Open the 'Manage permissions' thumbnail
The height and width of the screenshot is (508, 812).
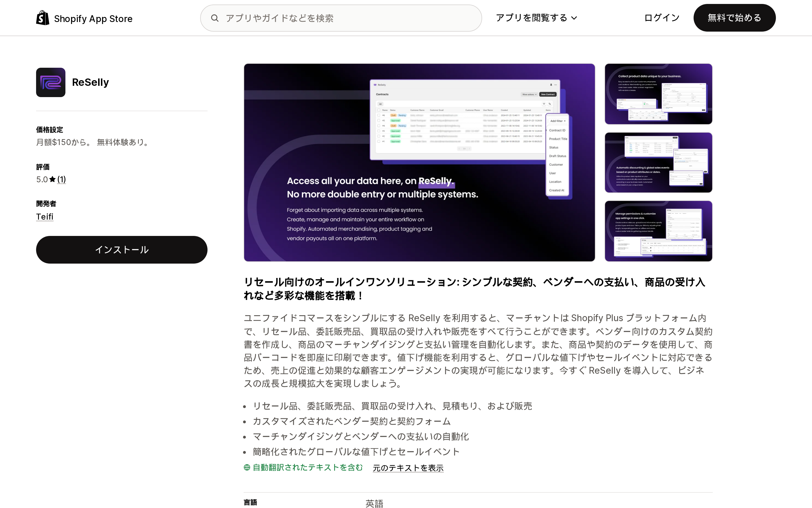tap(658, 231)
